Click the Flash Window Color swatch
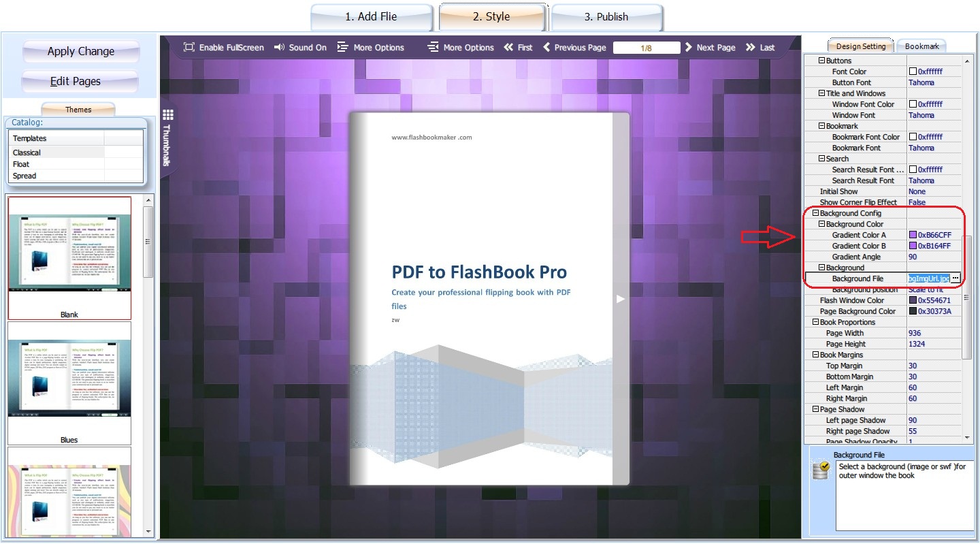 913,300
